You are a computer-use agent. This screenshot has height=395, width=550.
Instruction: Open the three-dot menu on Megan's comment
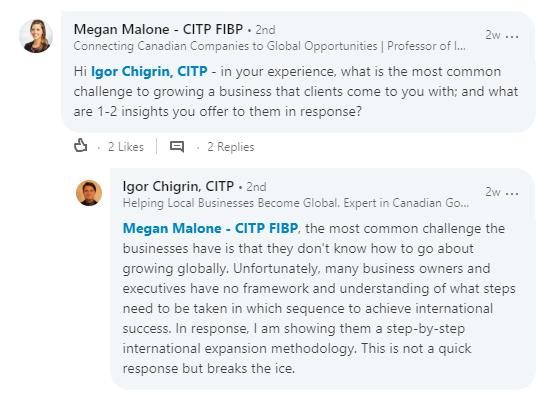click(512, 36)
